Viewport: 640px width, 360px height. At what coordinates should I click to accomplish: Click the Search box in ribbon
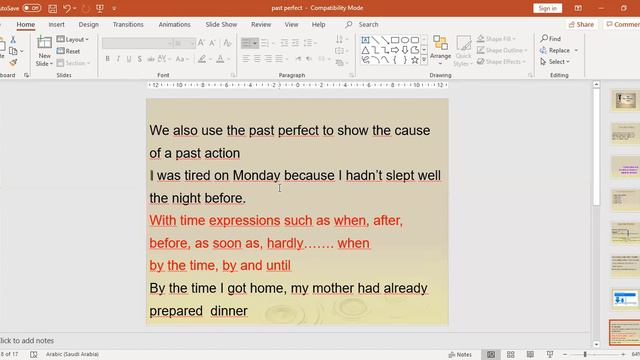pyautogui.click(x=368, y=24)
